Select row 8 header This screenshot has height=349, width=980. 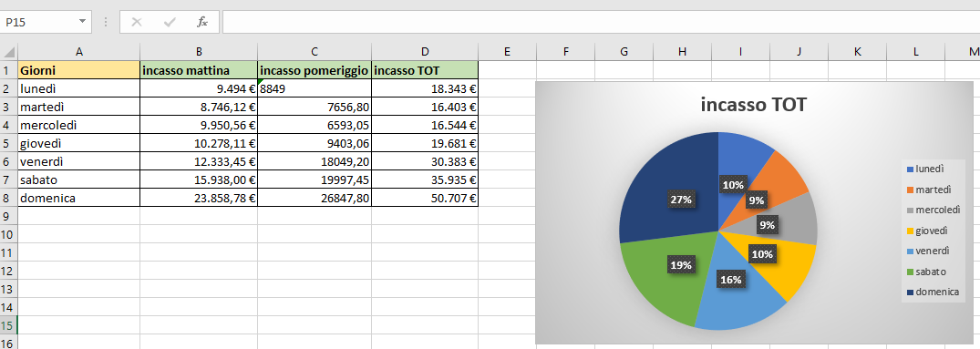(9, 199)
